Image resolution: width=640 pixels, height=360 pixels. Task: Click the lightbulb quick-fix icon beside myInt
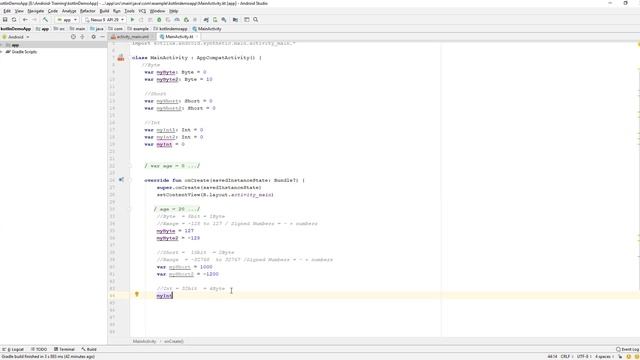(x=137, y=294)
